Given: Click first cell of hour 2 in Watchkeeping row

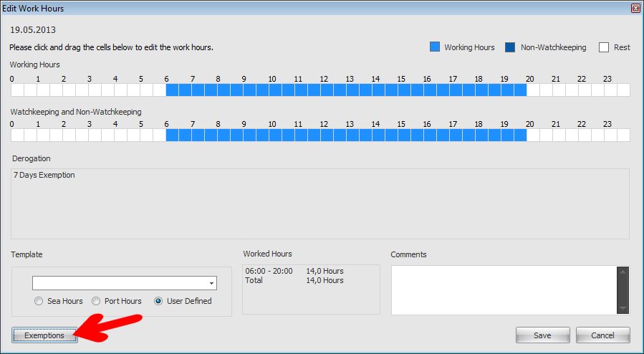Looking at the screenshot, I should [x=69, y=135].
